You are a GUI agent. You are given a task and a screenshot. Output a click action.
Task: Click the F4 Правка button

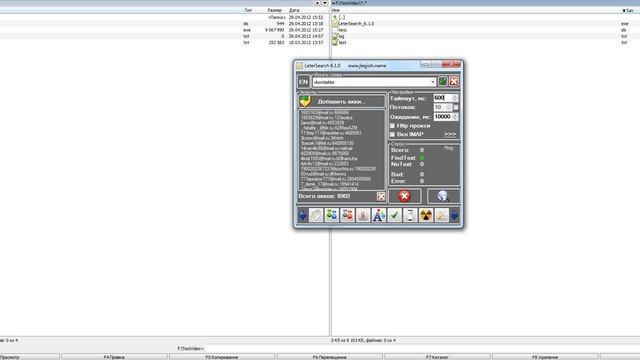point(114,357)
